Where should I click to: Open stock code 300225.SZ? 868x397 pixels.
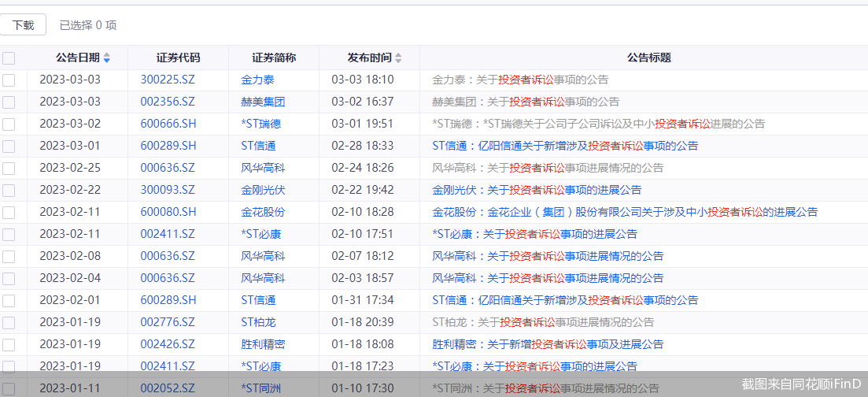pyautogui.click(x=168, y=80)
